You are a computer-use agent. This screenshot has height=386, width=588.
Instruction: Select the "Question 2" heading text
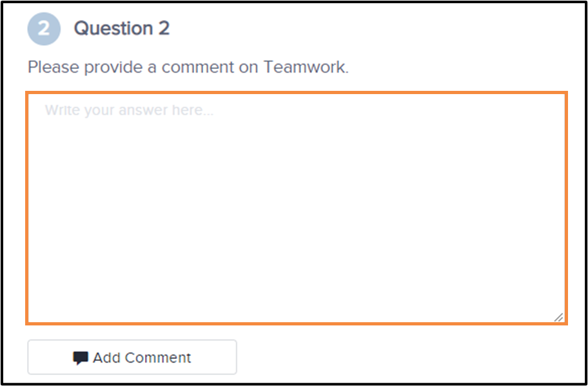tap(122, 28)
